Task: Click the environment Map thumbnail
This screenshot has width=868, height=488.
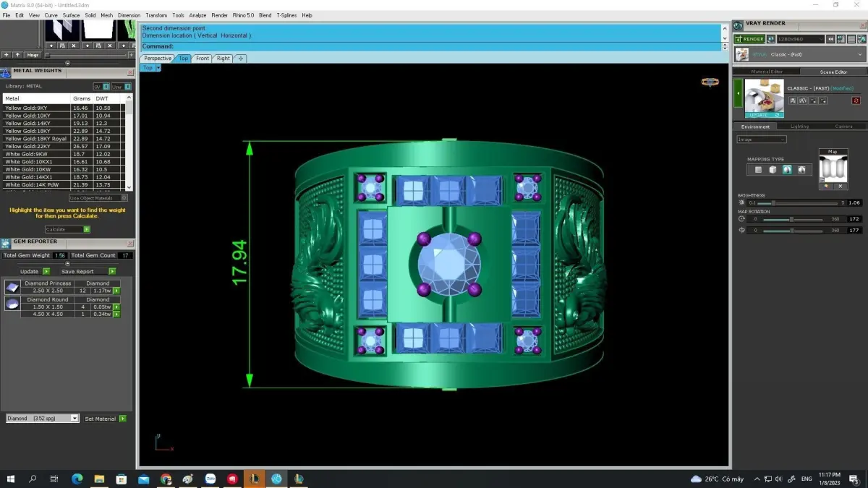Action: click(833, 167)
